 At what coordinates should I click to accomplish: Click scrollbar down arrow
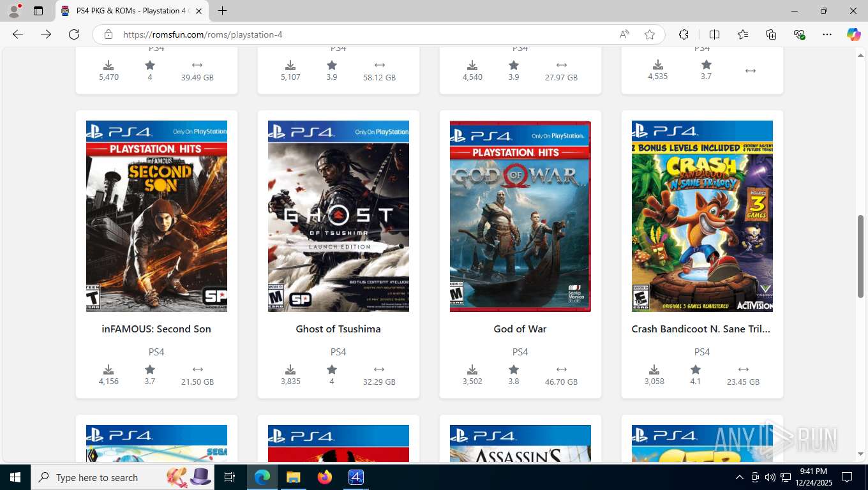point(860,454)
